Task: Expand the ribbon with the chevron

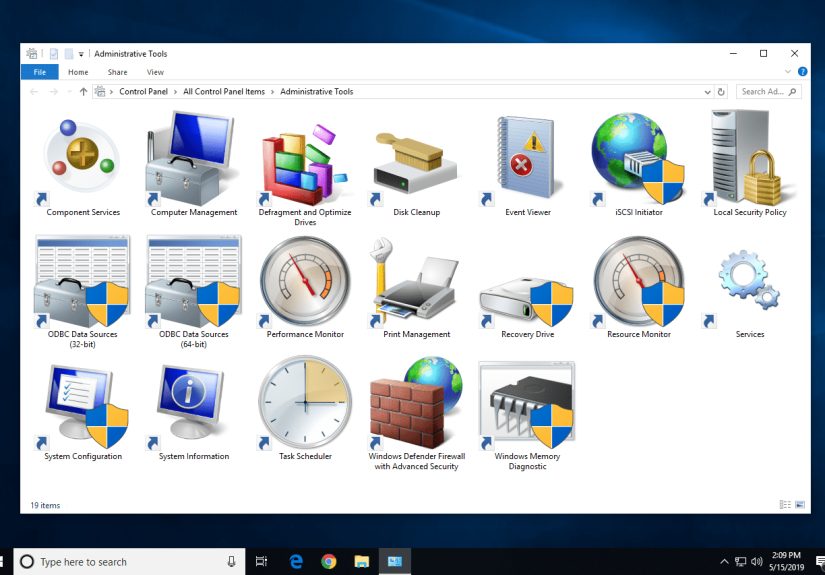Action: (x=788, y=72)
